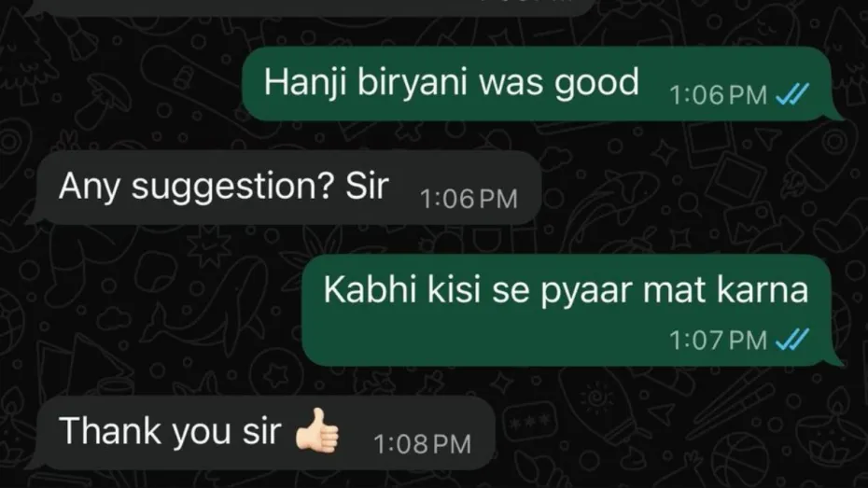Click the word 'pyaar' in the green bubble
Screen dimensions: 868x488
(586, 291)
